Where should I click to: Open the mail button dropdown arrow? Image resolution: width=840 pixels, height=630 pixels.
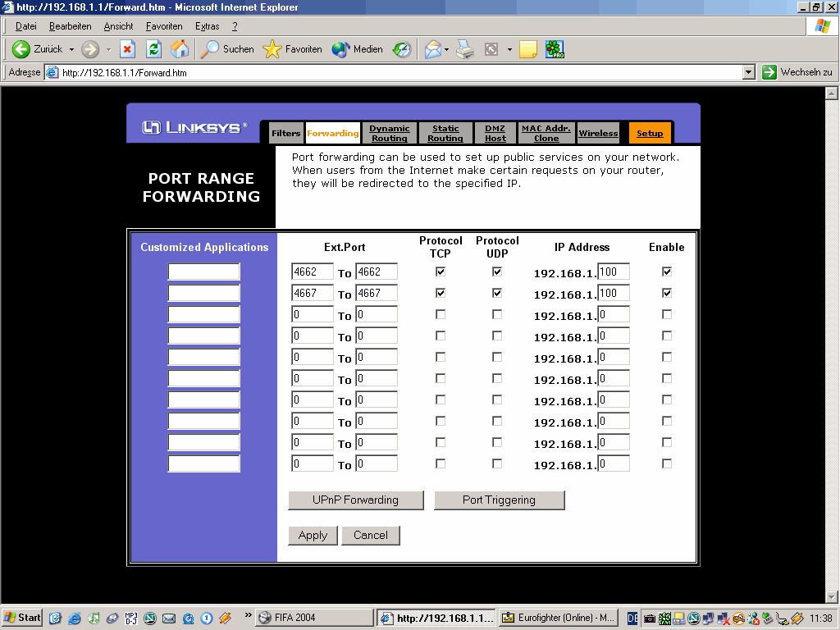pyautogui.click(x=447, y=49)
